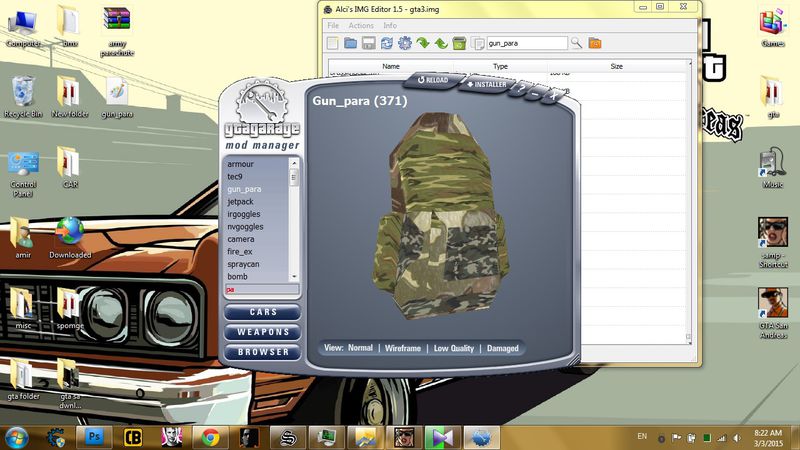Click the gun_para search field
The image size is (800, 450).
click(527, 43)
